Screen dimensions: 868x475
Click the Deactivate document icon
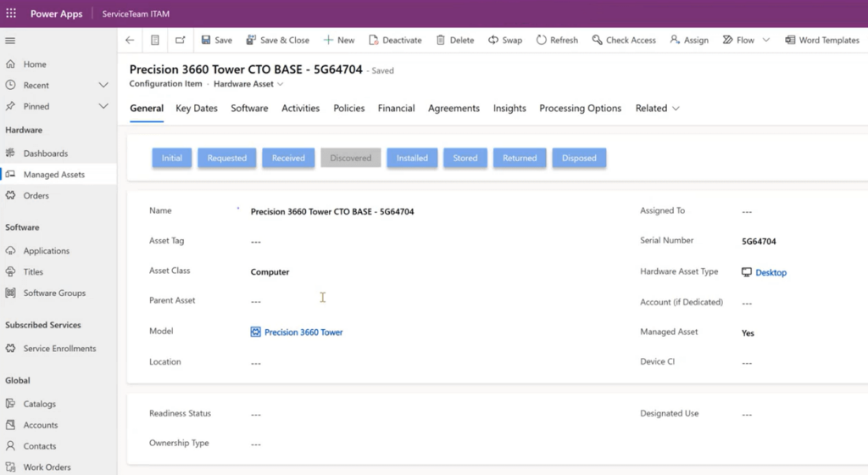click(374, 40)
